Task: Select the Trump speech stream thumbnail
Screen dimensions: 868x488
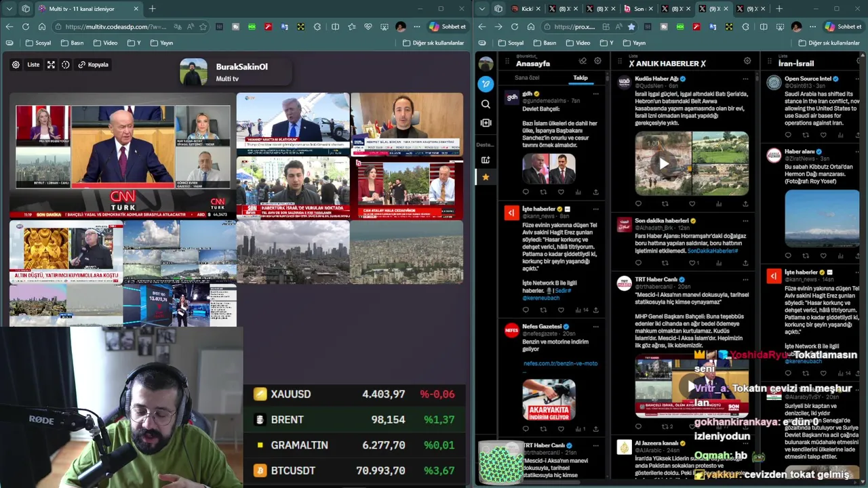Action: click(x=293, y=124)
